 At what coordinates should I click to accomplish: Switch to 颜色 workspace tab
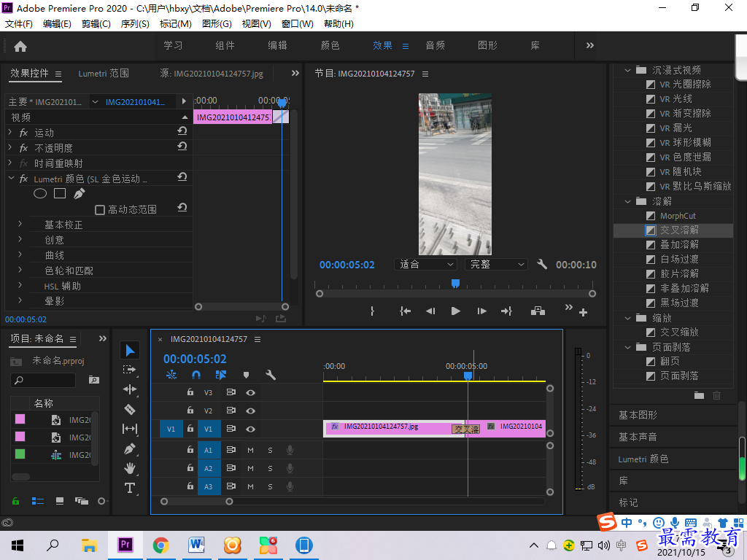pyautogui.click(x=330, y=45)
